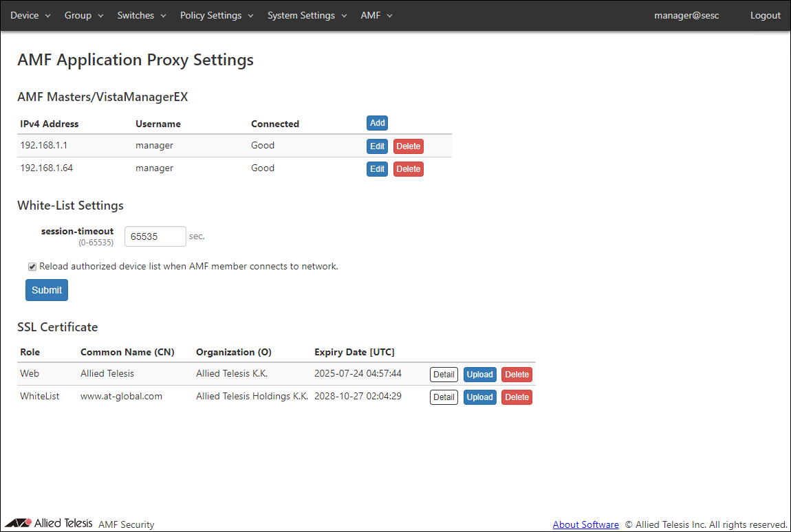The height and width of the screenshot is (532, 791).
Task: Open the AMF dropdown menu
Action: 376,15
